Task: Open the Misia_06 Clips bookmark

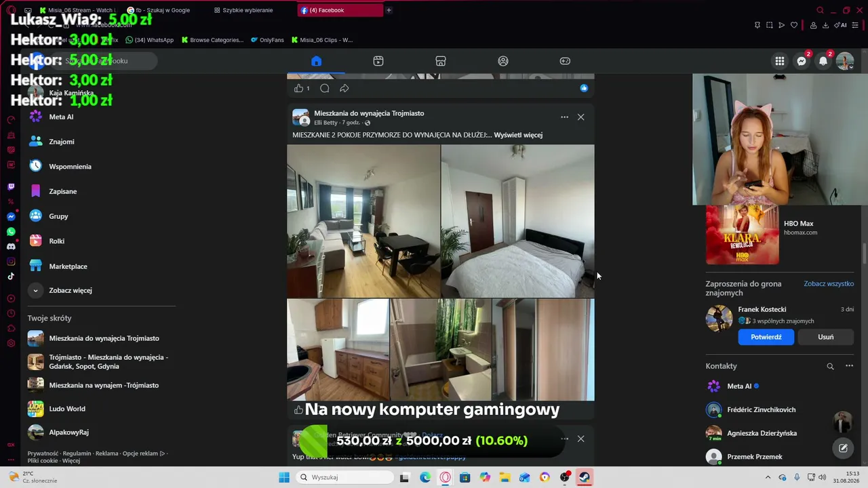Action: click(x=322, y=40)
